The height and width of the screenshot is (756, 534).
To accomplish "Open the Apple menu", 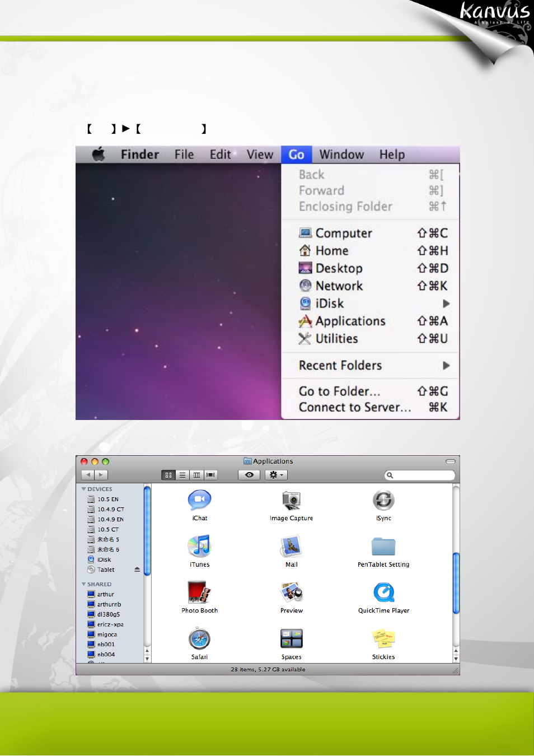I will click(99, 155).
